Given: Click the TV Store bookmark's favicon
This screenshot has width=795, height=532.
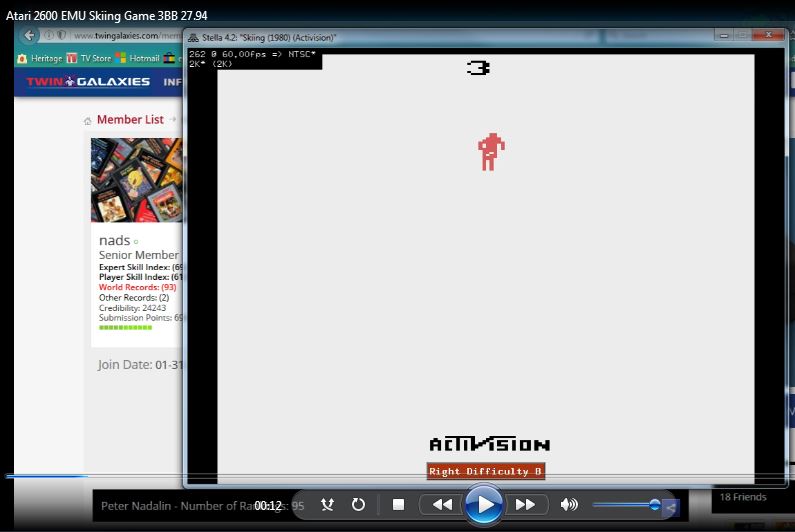Looking at the screenshot, I should pyautogui.click(x=71, y=58).
